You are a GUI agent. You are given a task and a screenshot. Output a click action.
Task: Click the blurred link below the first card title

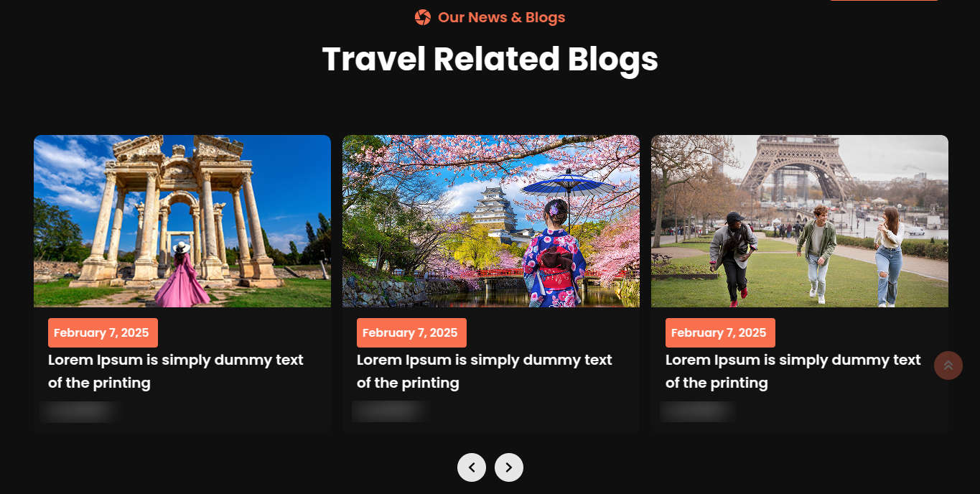click(x=80, y=411)
